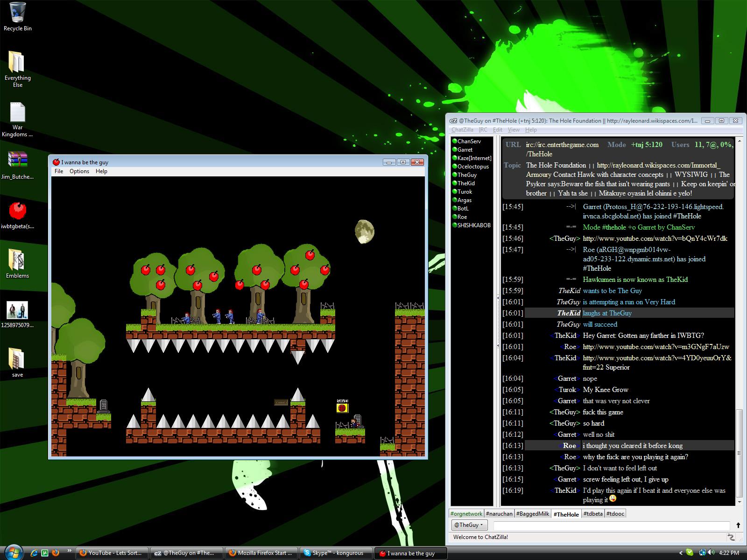Screen dimensions: 747x560
Task: Open the Help menu in ChatZilla
Action: [531, 130]
